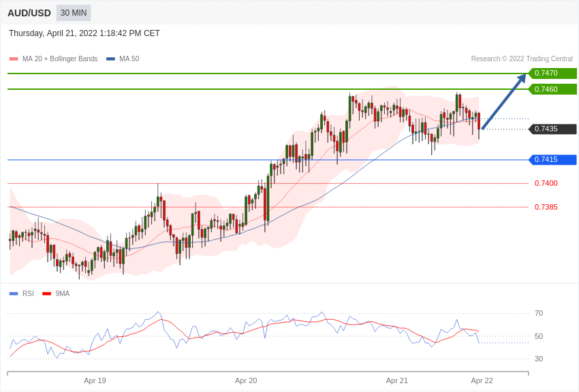Click the Apr 21 date axis label
Image resolution: width=579 pixels, height=392 pixels.
[397, 380]
